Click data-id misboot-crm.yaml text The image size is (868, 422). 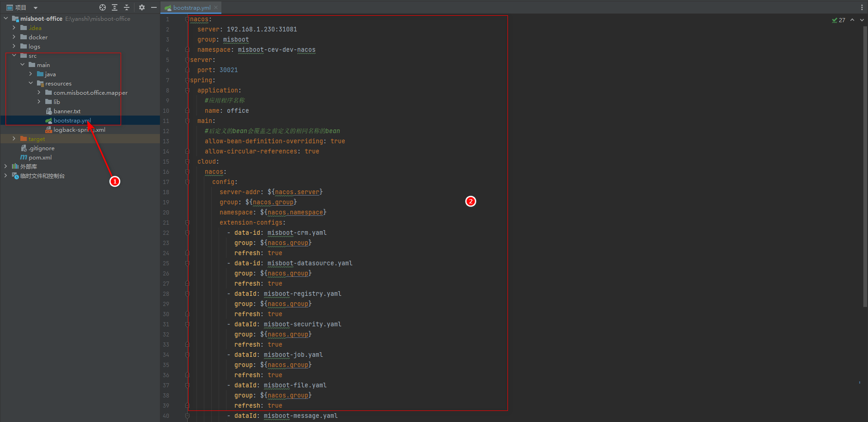297,232
